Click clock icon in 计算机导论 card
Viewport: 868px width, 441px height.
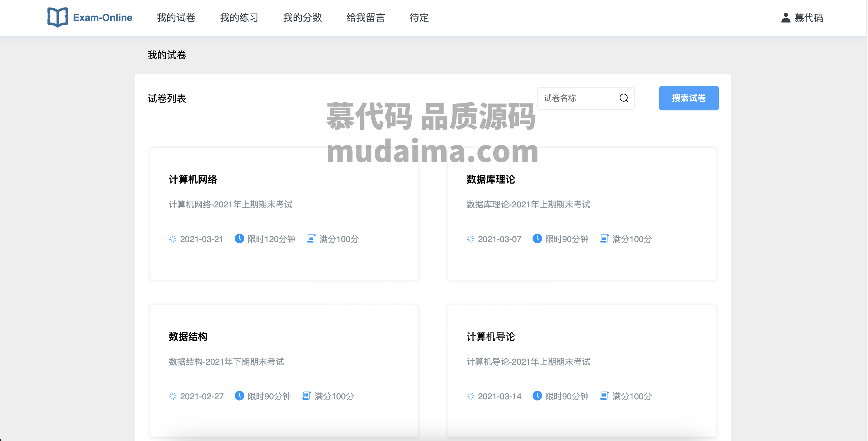pyautogui.click(x=537, y=396)
